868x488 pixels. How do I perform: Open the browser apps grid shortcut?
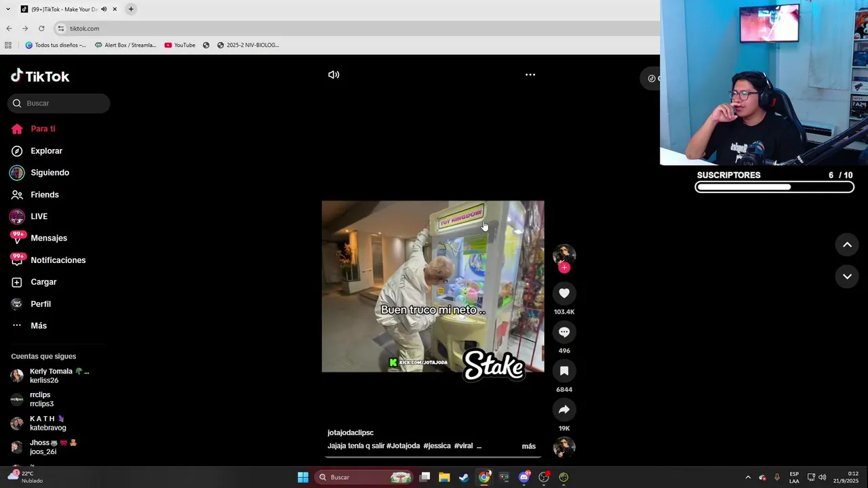[x=8, y=45]
